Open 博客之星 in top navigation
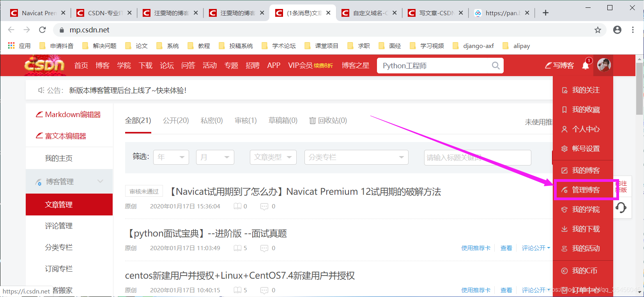 point(356,65)
